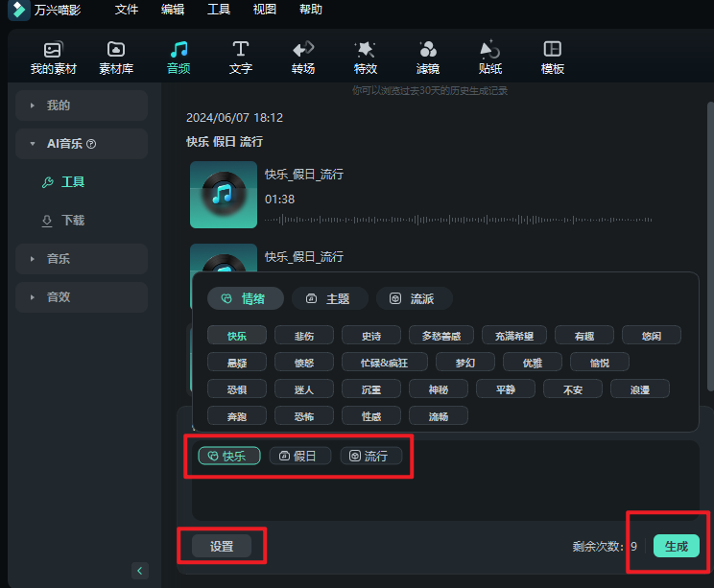Expand the 音乐 sidebar section
This screenshot has width=714, height=588.
[82, 259]
